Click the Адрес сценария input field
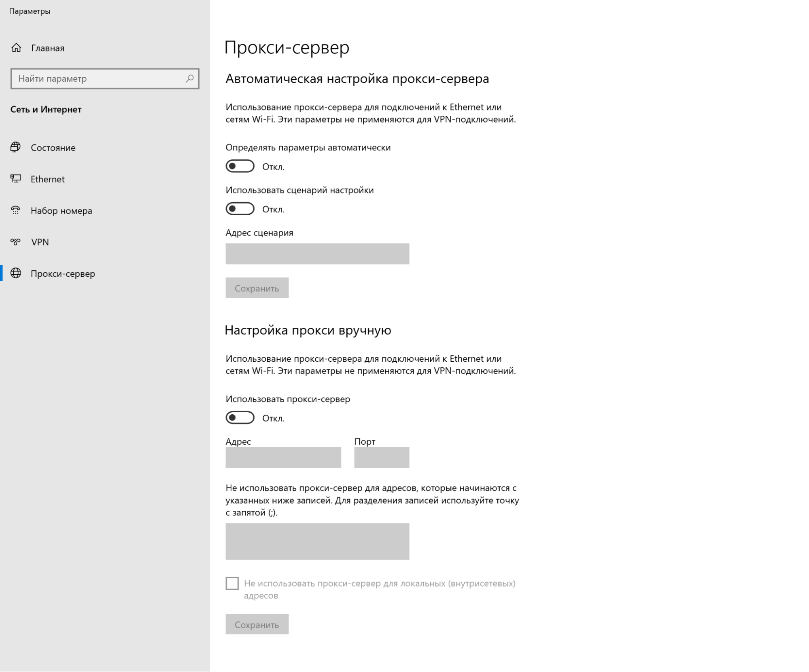This screenshot has width=809, height=672. tap(317, 254)
